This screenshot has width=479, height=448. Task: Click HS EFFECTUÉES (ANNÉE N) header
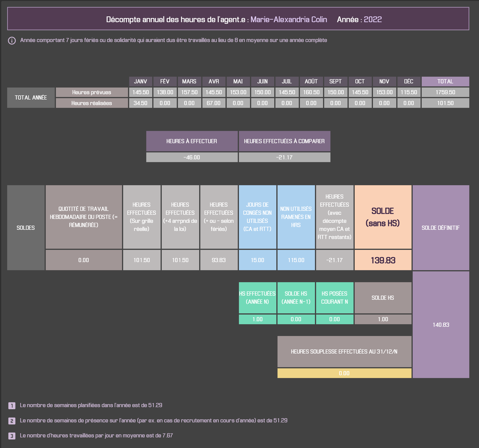pos(258,298)
